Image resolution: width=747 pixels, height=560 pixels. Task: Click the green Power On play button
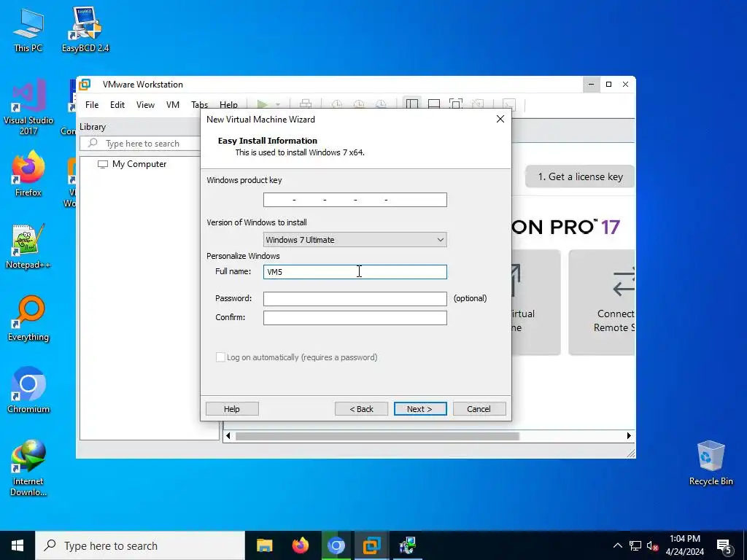(x=262, y=104)
